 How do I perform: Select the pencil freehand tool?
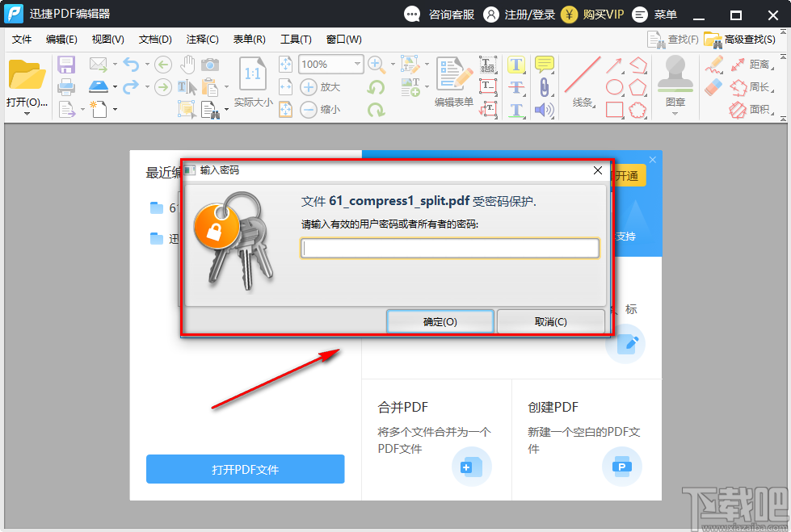713,65
